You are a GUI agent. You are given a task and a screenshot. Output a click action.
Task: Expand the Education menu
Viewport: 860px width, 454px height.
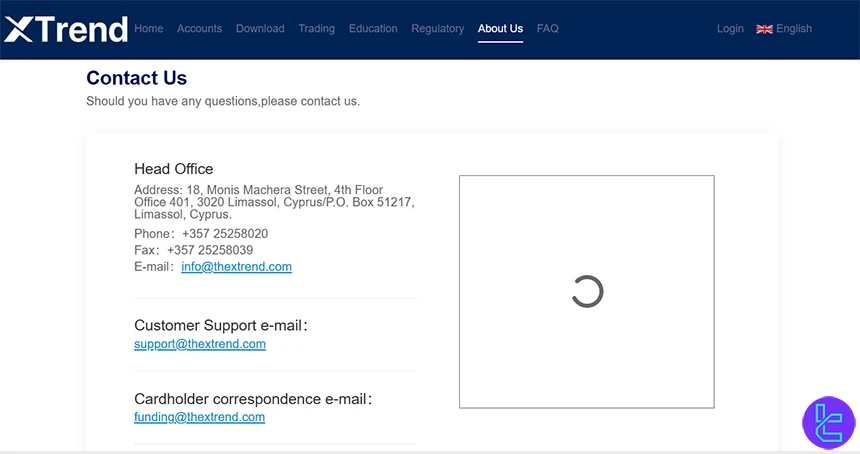[373, 29]
